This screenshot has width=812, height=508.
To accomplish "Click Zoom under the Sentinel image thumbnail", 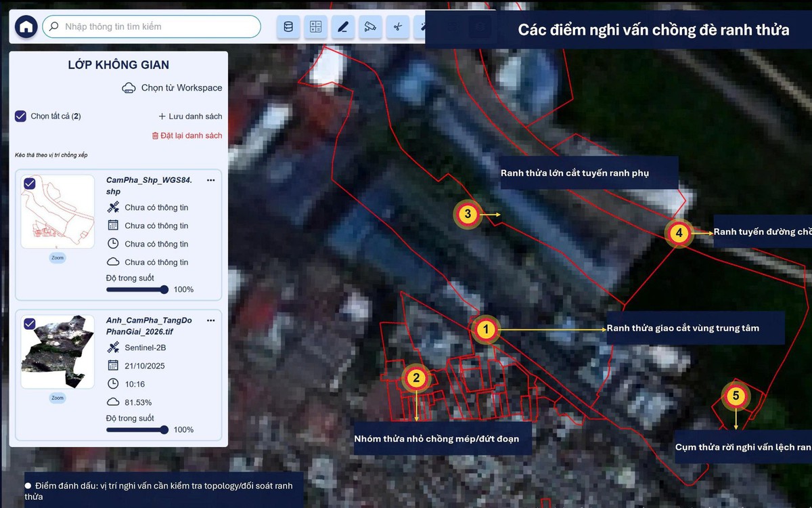I will (x=58, y=398).
